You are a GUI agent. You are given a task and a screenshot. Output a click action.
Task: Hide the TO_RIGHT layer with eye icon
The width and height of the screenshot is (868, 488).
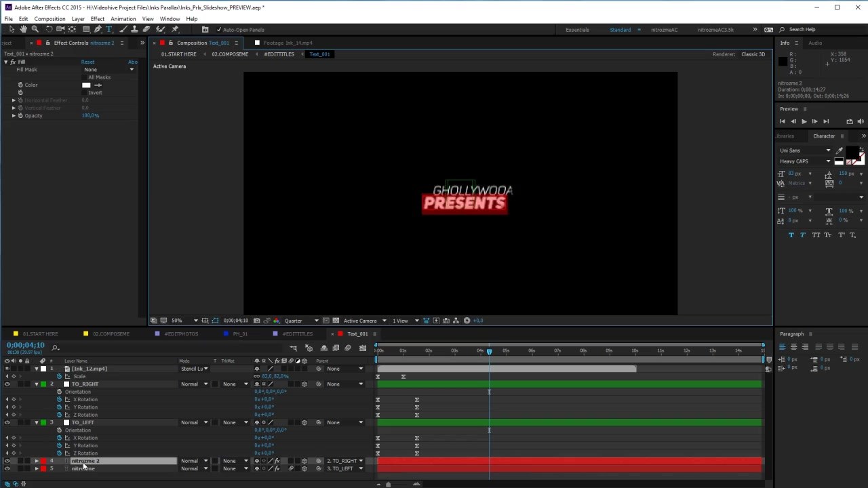(7, 384)
